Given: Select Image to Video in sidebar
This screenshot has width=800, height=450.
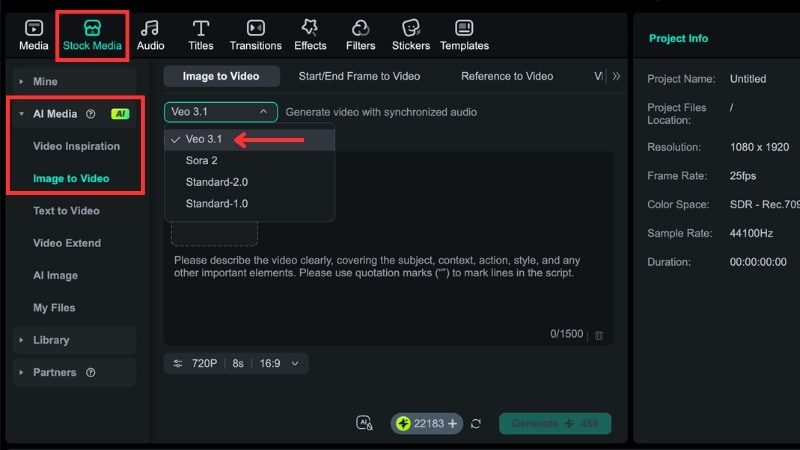Looking at the screenshot, I should point(71,179).
